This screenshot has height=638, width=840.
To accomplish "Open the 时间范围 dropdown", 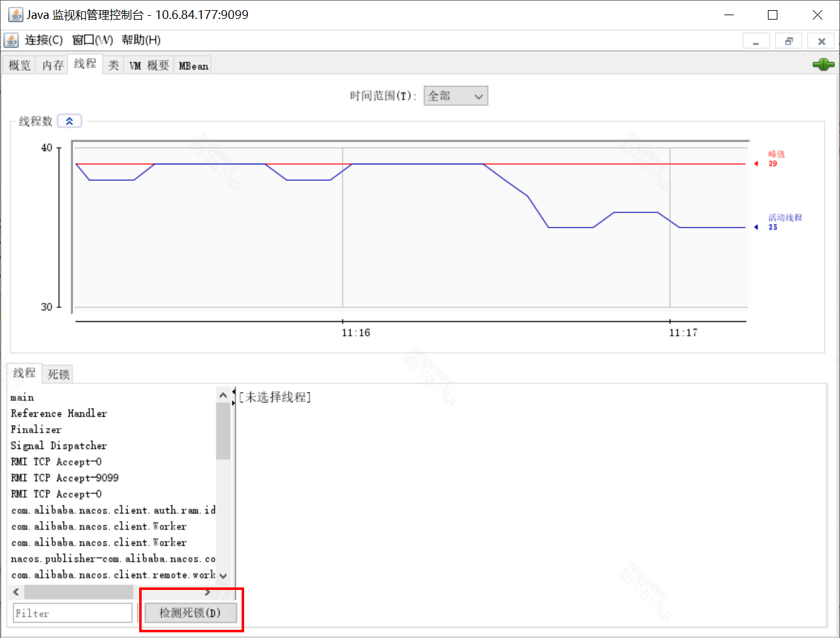I will (x=455, y=96).
